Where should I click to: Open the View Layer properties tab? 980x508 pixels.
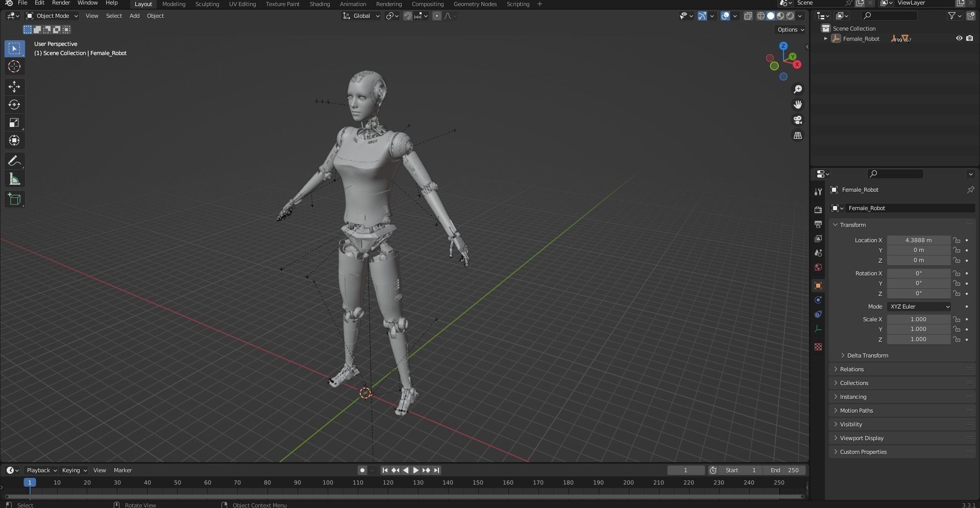(818, 238)
